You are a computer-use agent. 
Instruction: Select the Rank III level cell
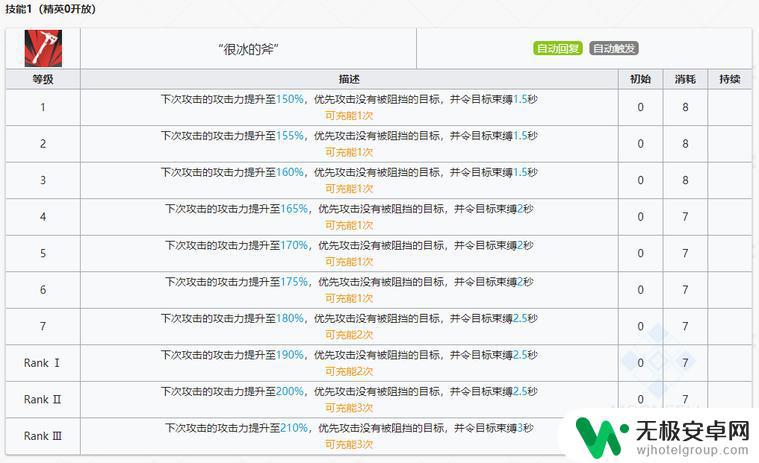point(43,436)
